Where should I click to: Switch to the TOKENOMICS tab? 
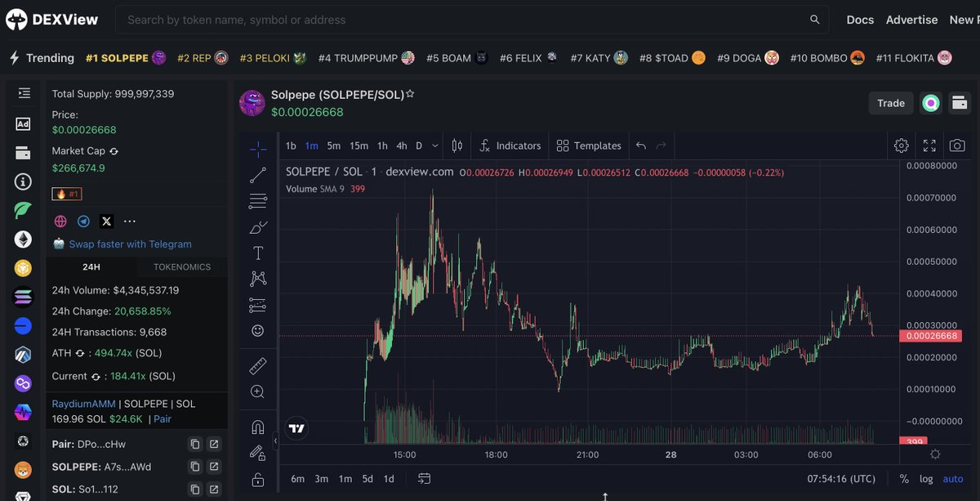pos(182,266)
